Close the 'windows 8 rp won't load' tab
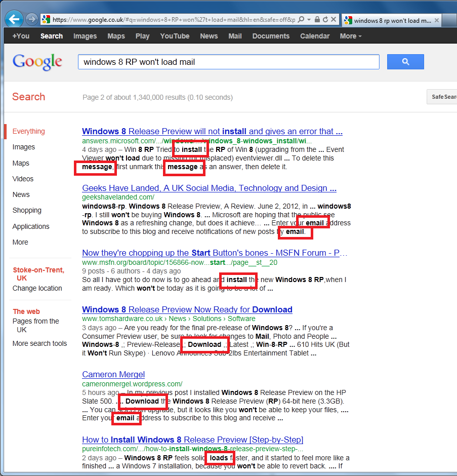This screenshot has height=476, width=457. pos(437,21)
